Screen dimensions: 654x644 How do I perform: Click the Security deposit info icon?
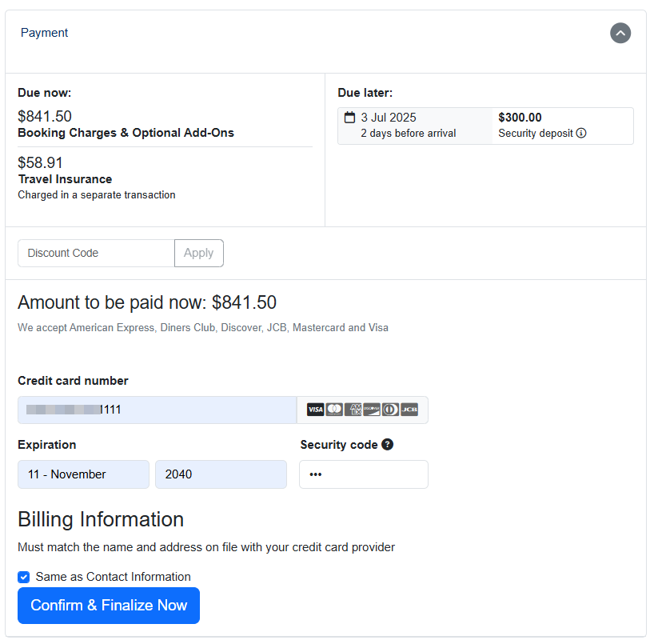click(x=581, y=133)
